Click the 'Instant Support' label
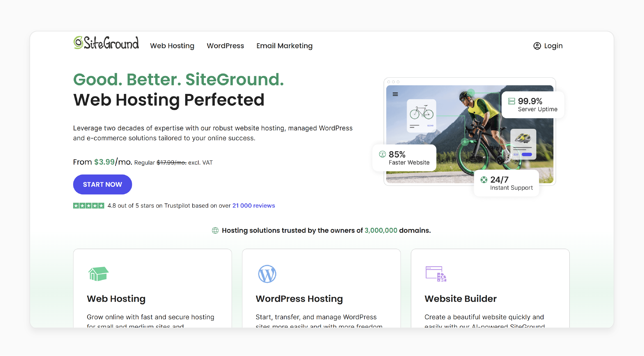 pyautogui.click(x=511, y=188)
